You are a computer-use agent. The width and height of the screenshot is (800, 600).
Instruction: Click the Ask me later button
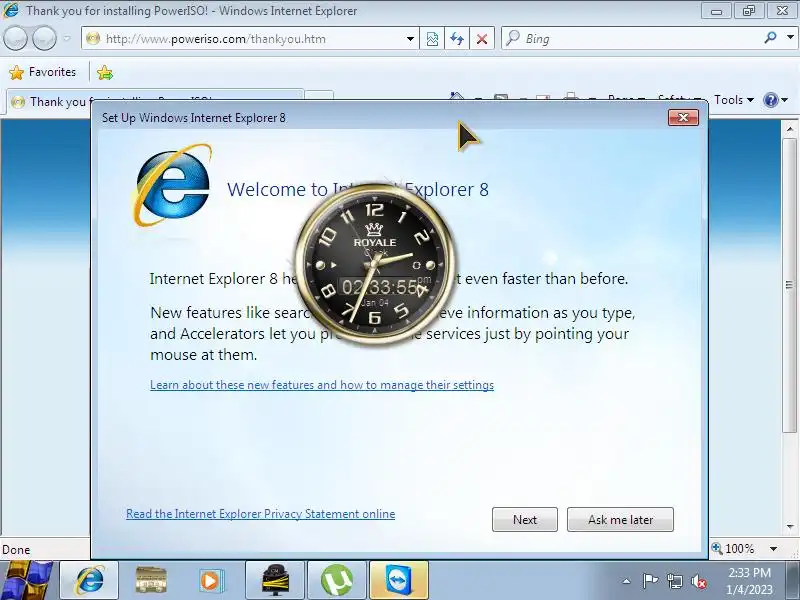(620, 519)
